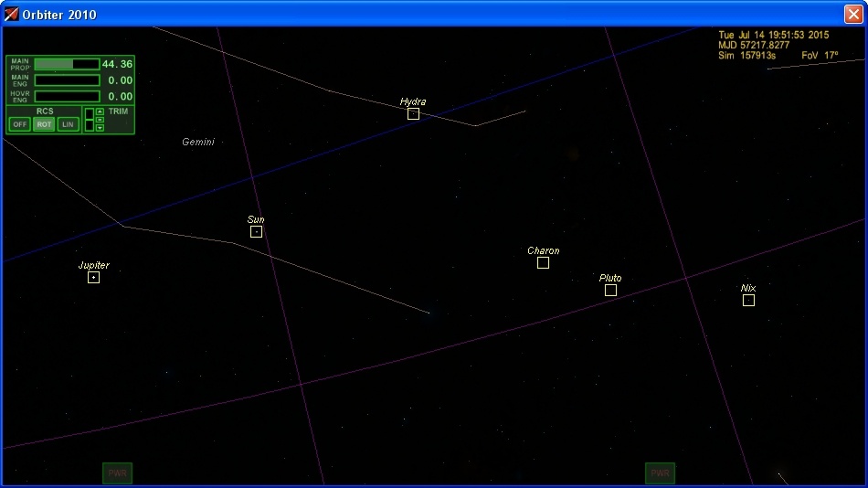Close the Orbiter 2010 window
The height and width of the screenshot is (488, 868).
(x=853, y=14)
